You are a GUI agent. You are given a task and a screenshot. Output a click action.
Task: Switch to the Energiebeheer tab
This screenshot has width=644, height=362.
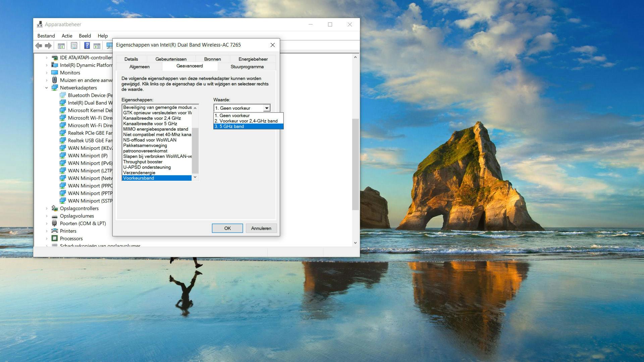[x=253, y=59]
